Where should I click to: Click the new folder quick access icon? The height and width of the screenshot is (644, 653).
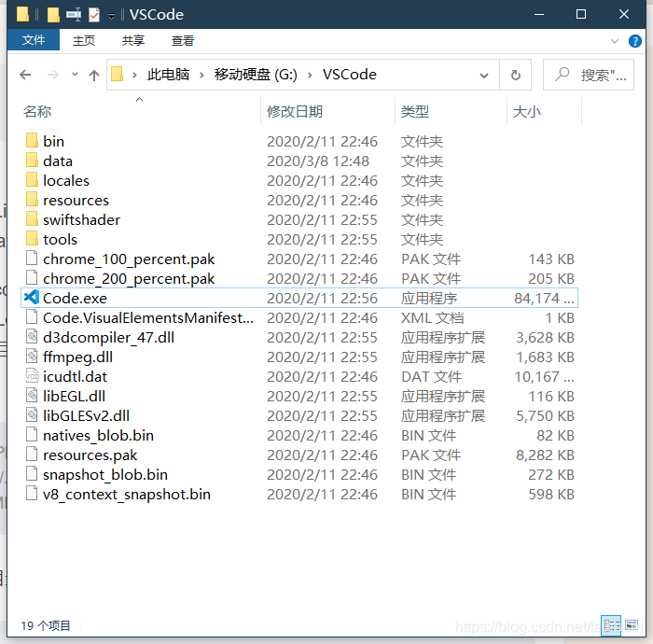(53, 15)
